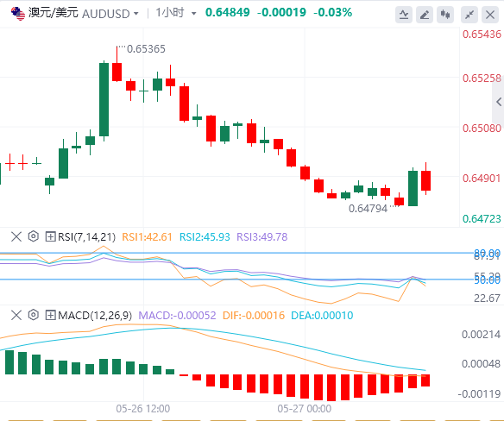Remove the RSI indicator panel

tap(16, 237)
